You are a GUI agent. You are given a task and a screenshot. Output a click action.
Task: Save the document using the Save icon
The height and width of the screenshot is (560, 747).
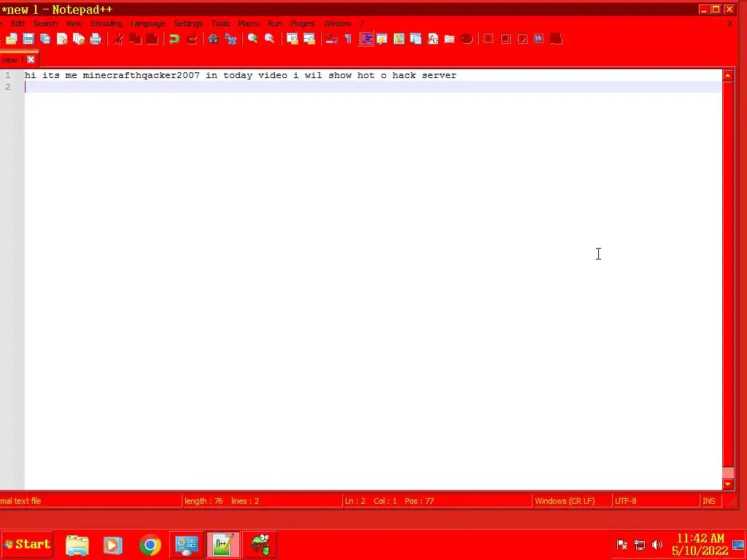[x=28, y=39]
